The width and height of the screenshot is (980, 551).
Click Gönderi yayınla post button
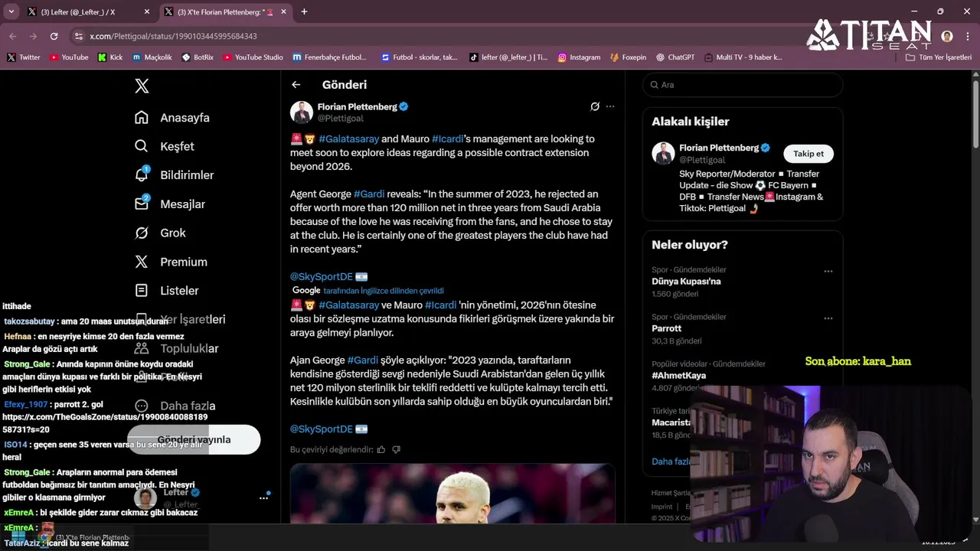coord(194,439)
